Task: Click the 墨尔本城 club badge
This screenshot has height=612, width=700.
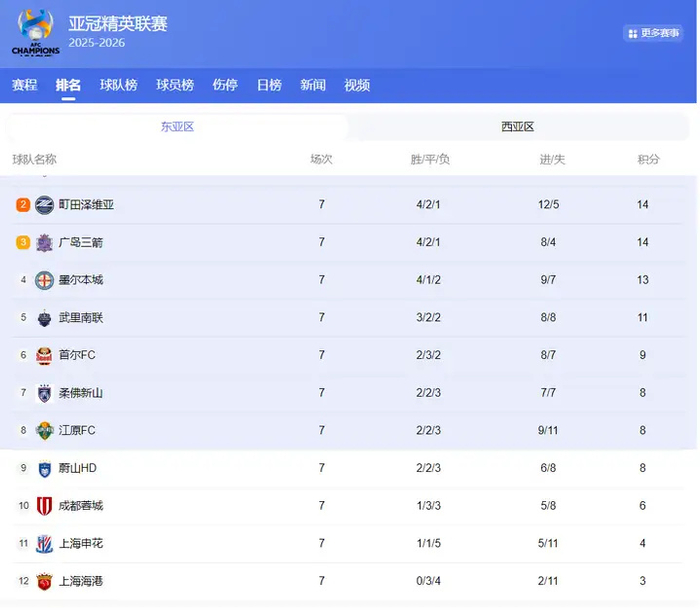Action: [x=44, y=280]
